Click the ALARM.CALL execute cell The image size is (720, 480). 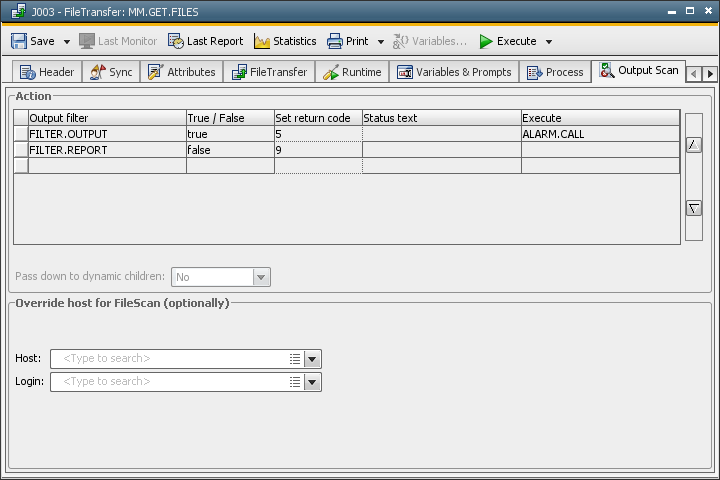[x=599, y=133]
